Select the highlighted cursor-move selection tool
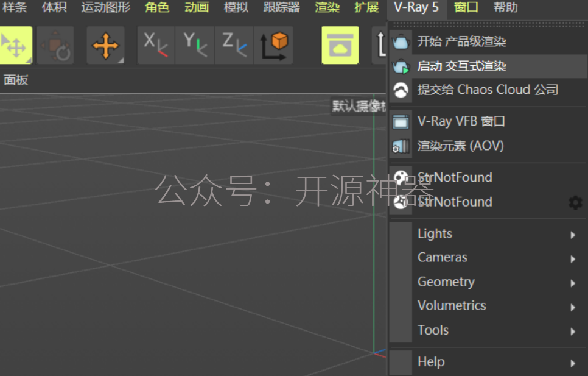This screenshot has width=588, height=376. (x=15, y=46)
